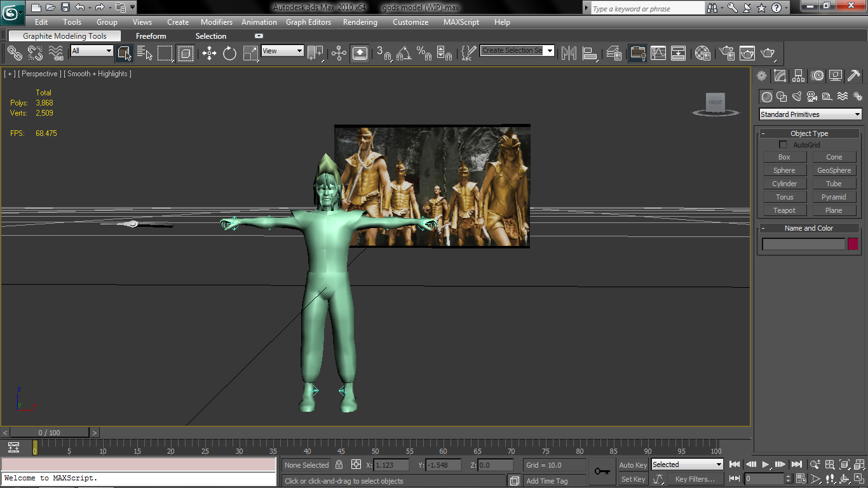
Task: Activate Select and Rotate tool
Action: pos(229,53)
